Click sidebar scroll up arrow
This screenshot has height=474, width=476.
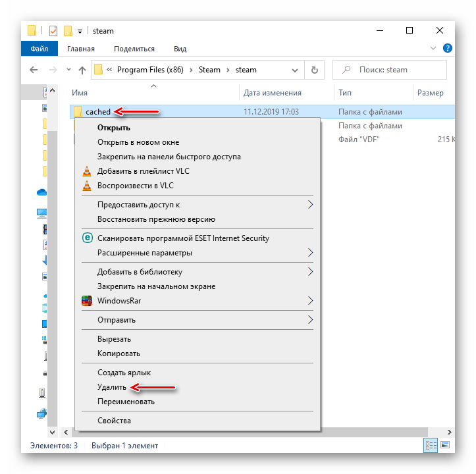52,90
